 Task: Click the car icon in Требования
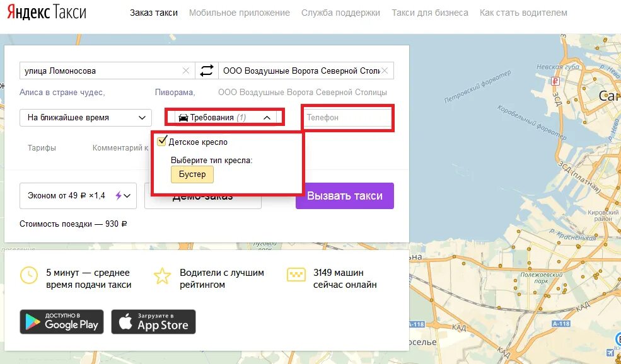tap(183, 118)
